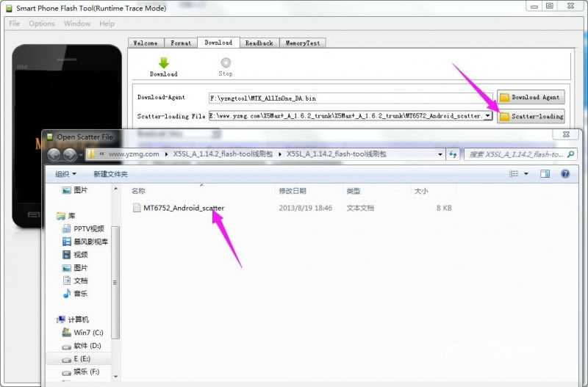
Task: Click the Download Agent folder button
Action: [531, 97]
